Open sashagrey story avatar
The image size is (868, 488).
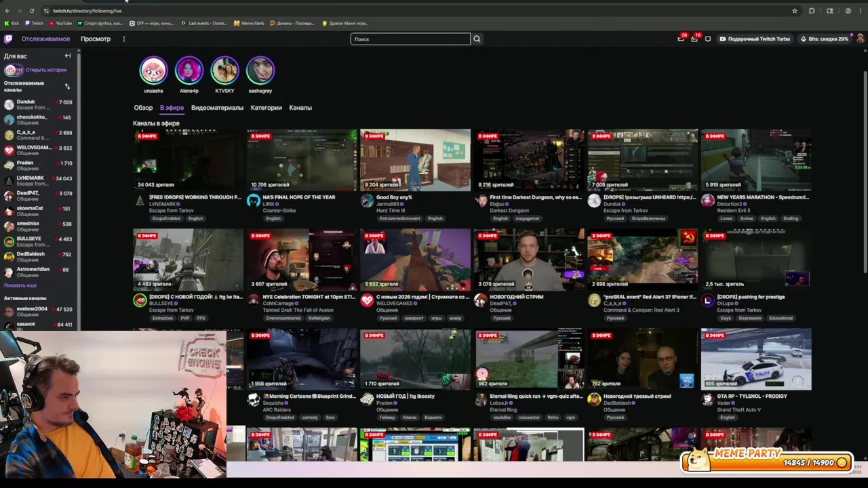pyautogui.click(x=260, y=70)
